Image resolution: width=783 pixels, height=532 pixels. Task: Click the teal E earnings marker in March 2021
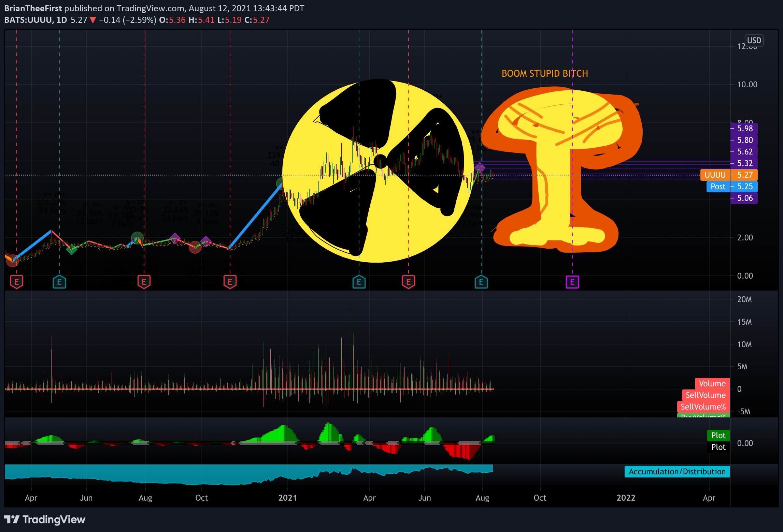pos(359,282)
